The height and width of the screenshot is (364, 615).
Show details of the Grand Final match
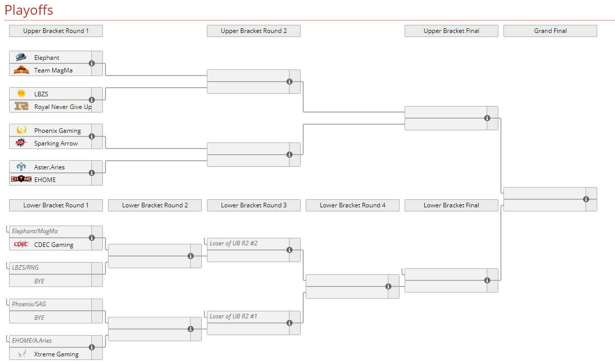pos(586,199)
